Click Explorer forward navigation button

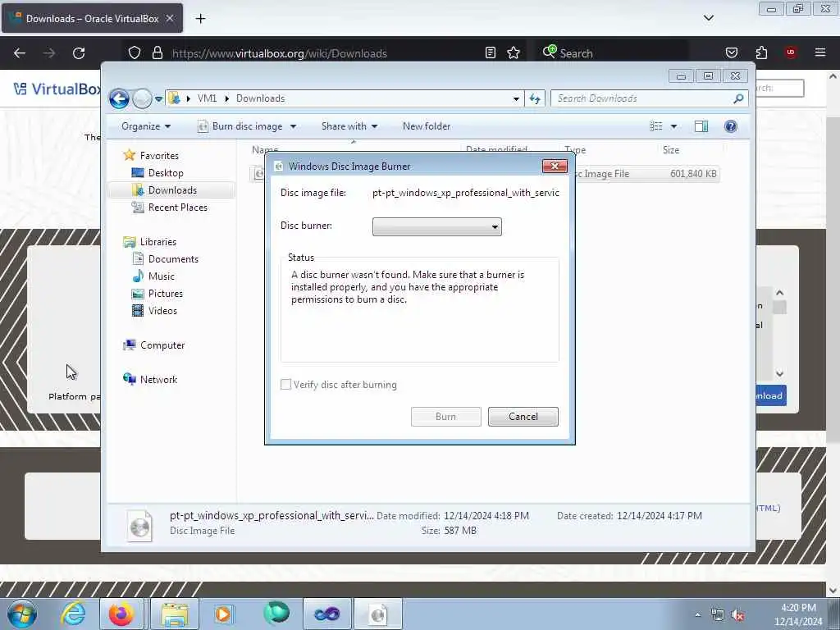point(142,98)
